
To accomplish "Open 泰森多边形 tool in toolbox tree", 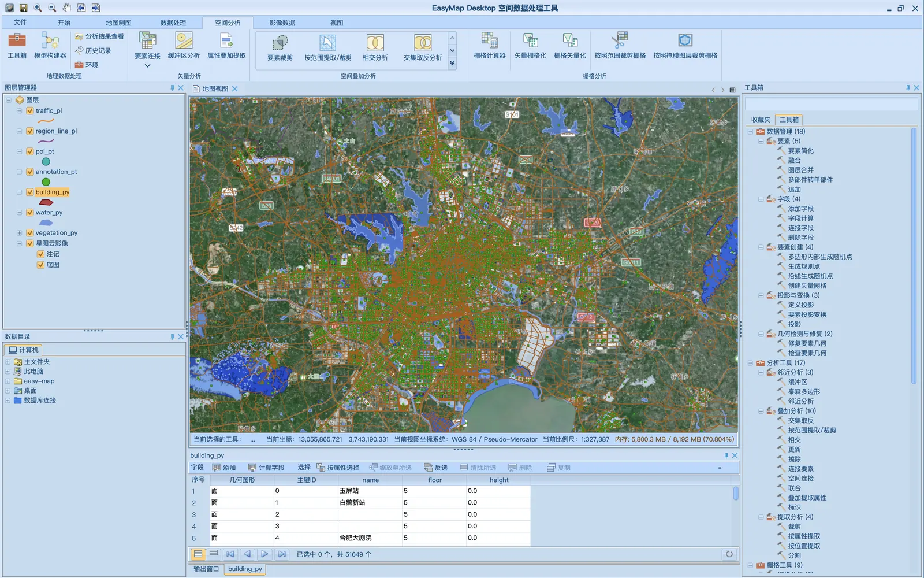I will pyautogui.click(x=804, y=392).
